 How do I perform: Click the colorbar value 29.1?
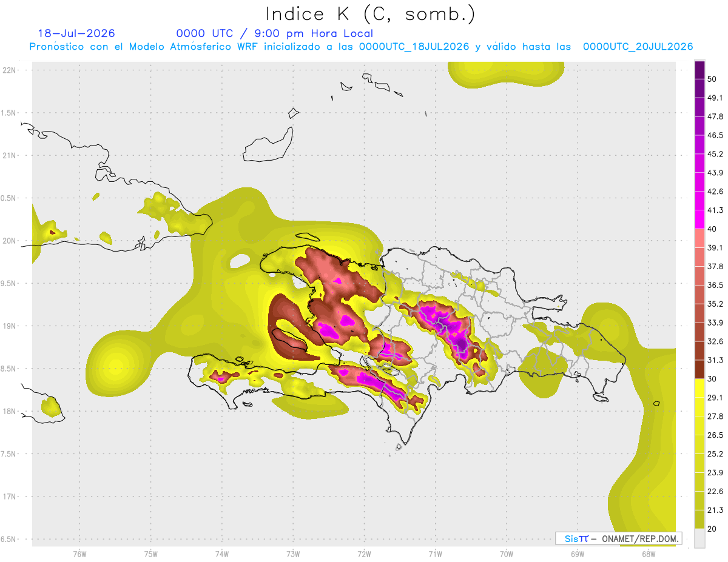click(x=715, y=398)
